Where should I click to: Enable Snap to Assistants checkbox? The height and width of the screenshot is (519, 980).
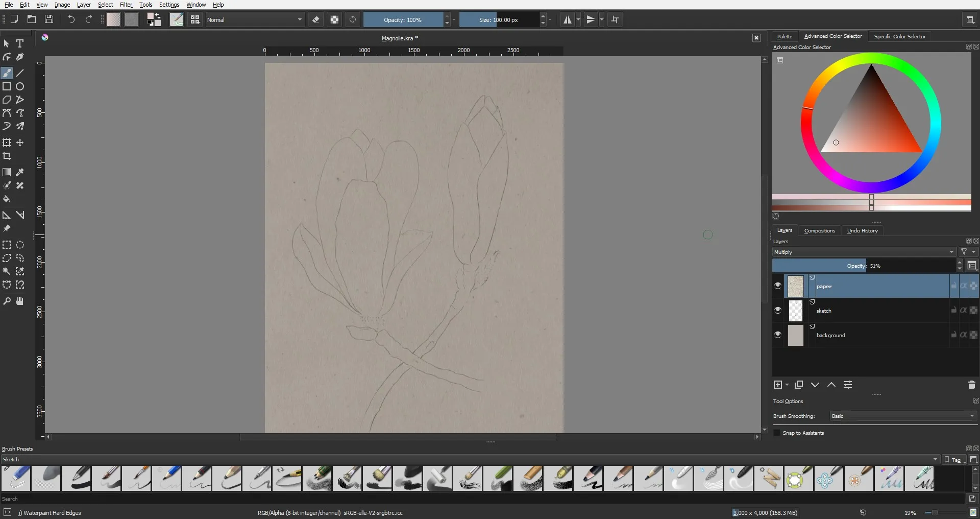click(x=777, y=433)
